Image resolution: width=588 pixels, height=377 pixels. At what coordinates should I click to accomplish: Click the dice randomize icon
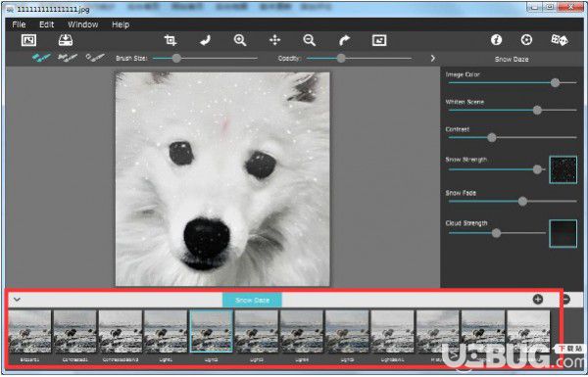click(560, 40)
